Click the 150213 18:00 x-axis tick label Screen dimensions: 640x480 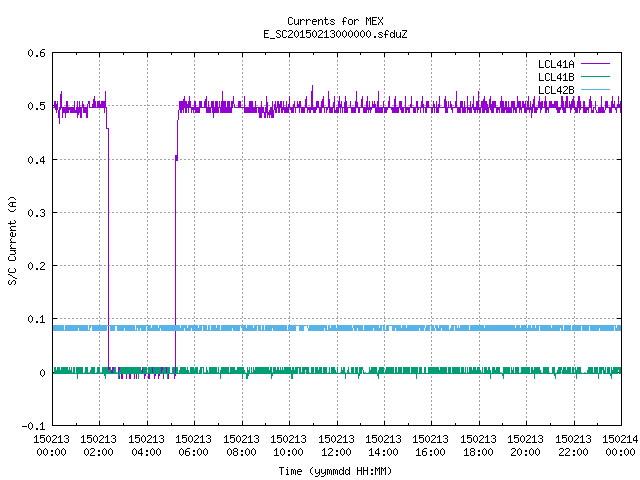pos(478,445)
